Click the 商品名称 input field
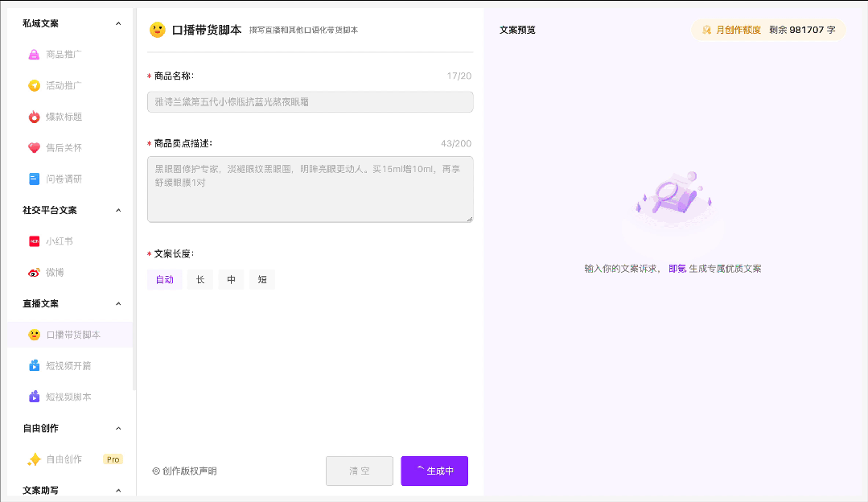 point(310,101)
